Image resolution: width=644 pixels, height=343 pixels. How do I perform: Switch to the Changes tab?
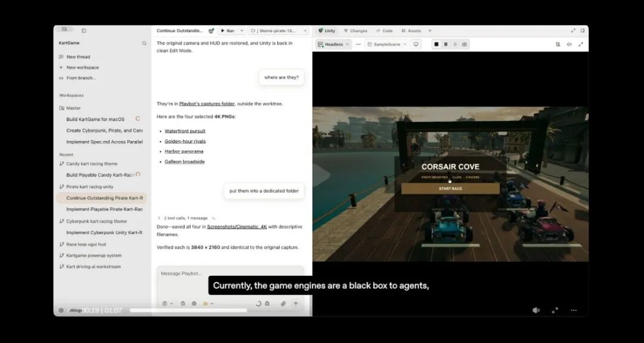355,31
